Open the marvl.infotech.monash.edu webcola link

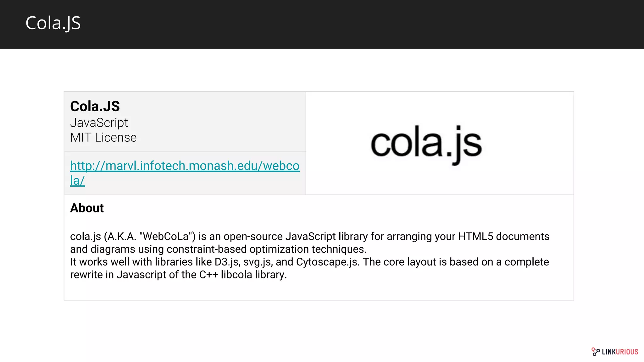[185, 173]
